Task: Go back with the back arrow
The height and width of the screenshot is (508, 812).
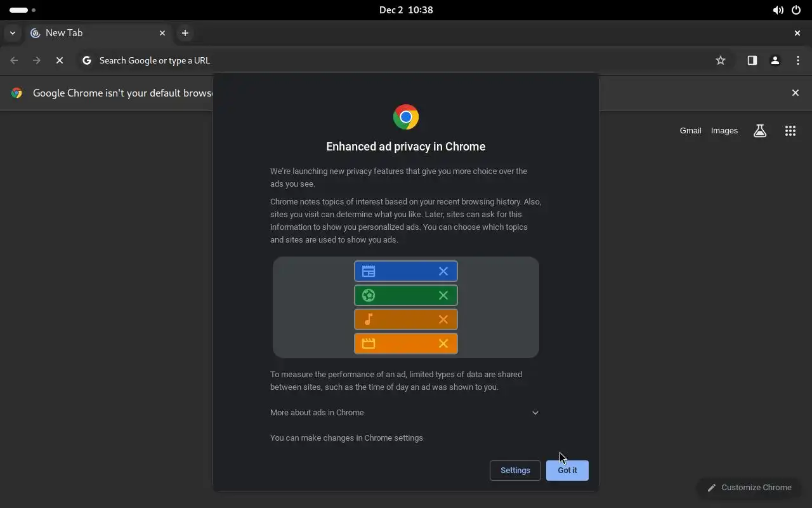Action: (14, 60)
